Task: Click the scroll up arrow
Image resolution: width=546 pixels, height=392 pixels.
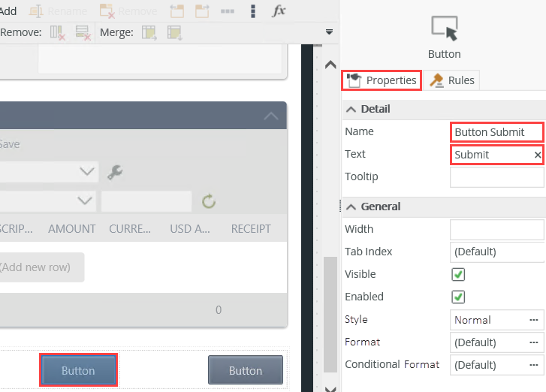Action: pos(330,65)
